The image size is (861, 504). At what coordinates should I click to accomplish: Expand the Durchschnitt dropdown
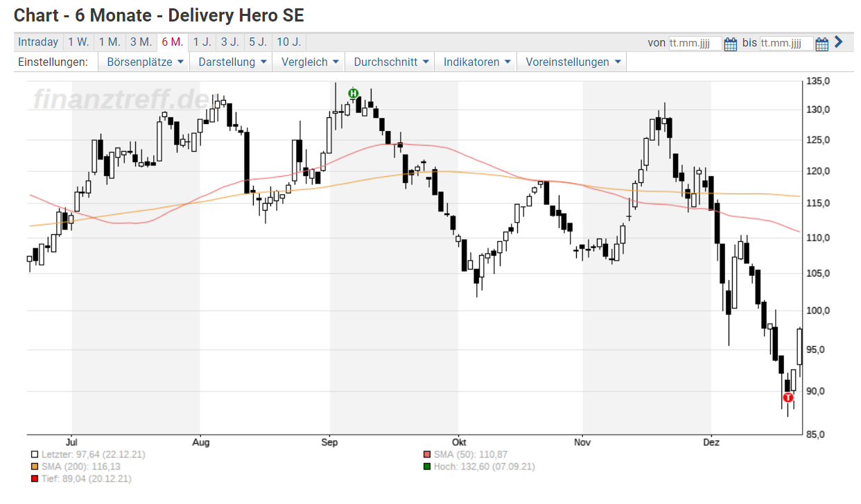tap(391, 62)
